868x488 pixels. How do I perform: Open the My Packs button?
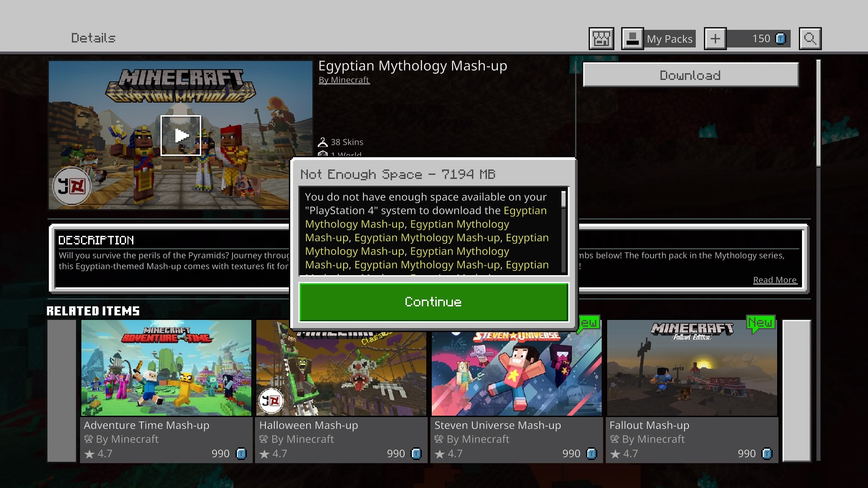click(658, 39)
